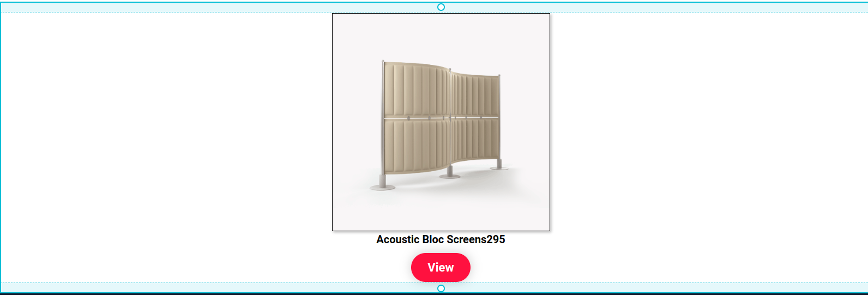The height and width of the screenshot is (295, 868).
Task: Click the right beige panel in the image
Action: pyautogui.click(x=475, y=117)
